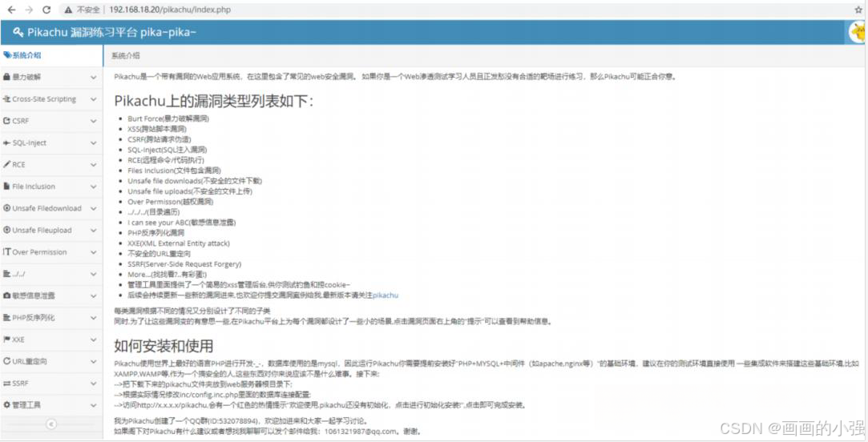Click the 不安全 label in address bar
Image resolution: width=868 pixels, height=442 pixels.
point(88,10)
